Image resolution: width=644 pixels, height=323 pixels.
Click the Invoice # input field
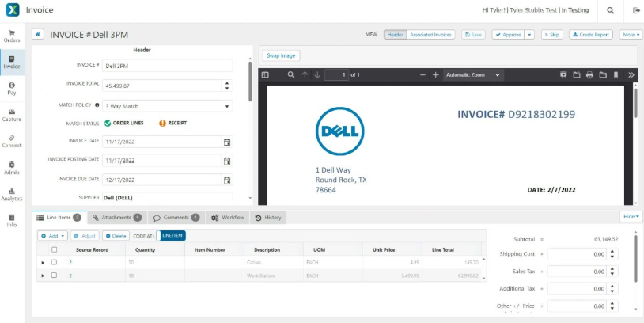click(x=167, y=66)
